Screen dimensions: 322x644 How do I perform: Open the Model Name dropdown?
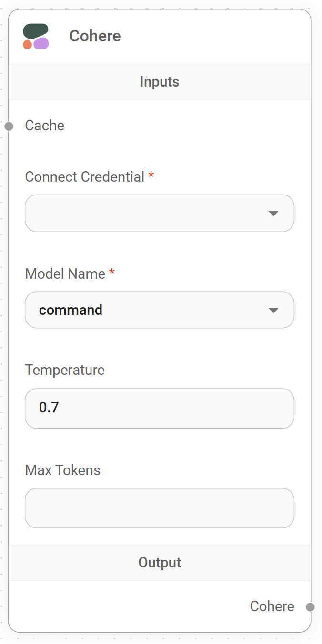(160, 310)
